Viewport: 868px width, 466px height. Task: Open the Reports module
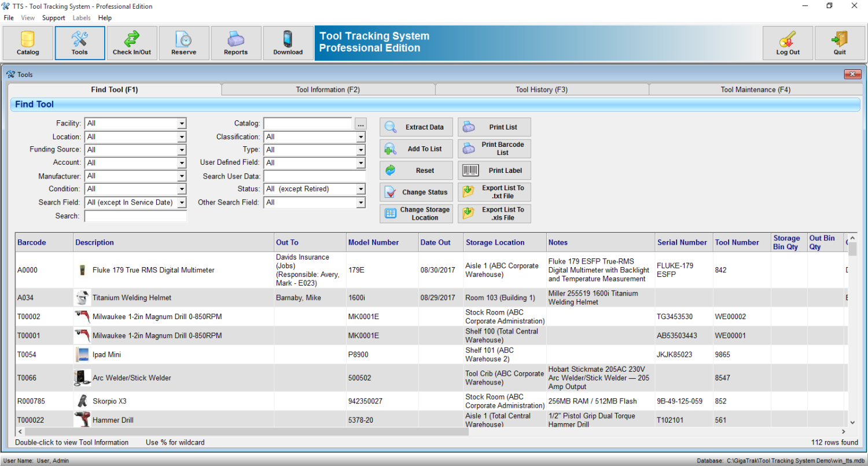[x=236, y=43]
